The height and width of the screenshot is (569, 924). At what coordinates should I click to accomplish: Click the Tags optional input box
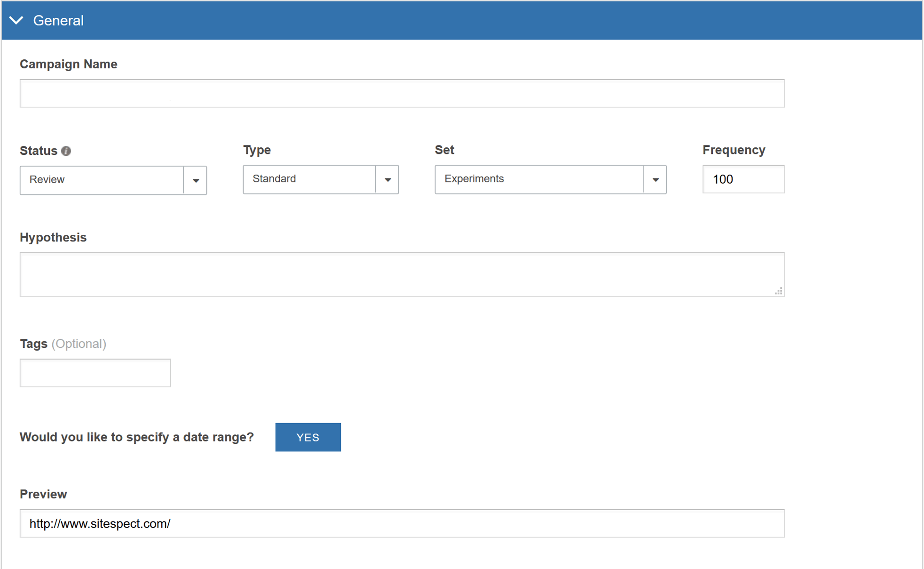(x=95, y=373)
